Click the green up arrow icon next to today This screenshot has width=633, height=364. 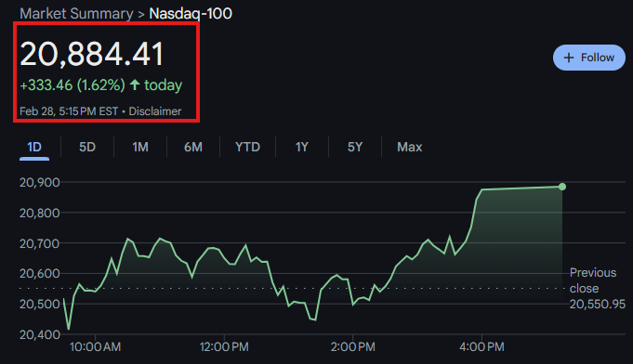(135, 85)
